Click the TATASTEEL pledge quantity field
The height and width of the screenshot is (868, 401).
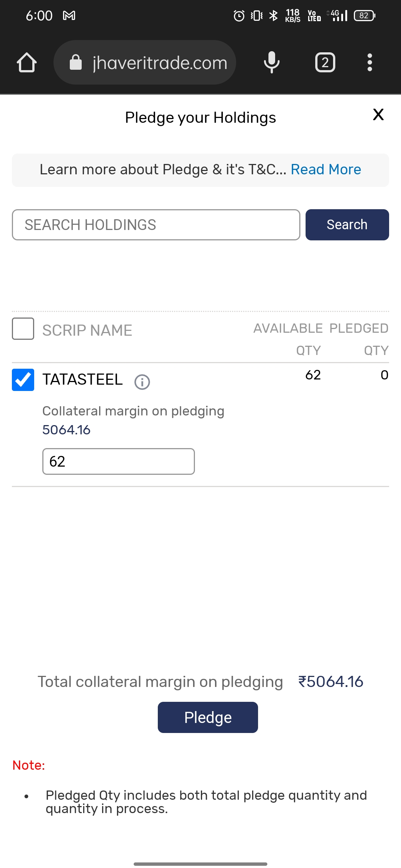point(118,461)
